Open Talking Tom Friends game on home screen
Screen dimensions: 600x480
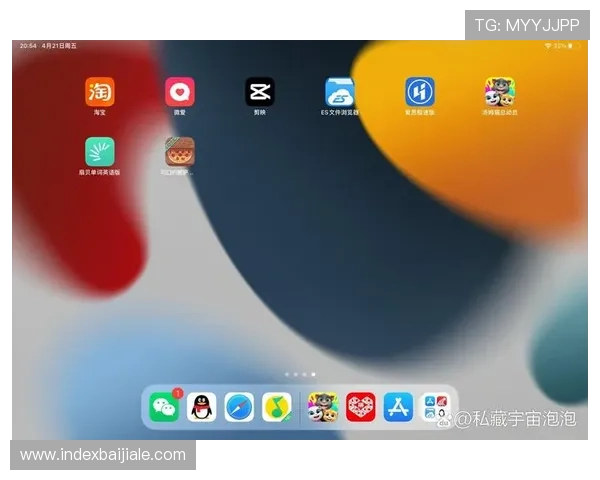500,92
